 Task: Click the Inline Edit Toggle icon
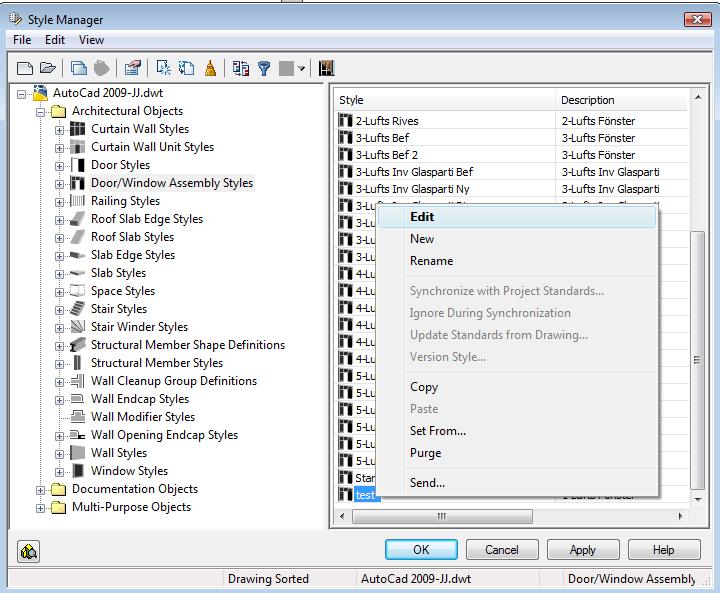(x=326, y=68)
